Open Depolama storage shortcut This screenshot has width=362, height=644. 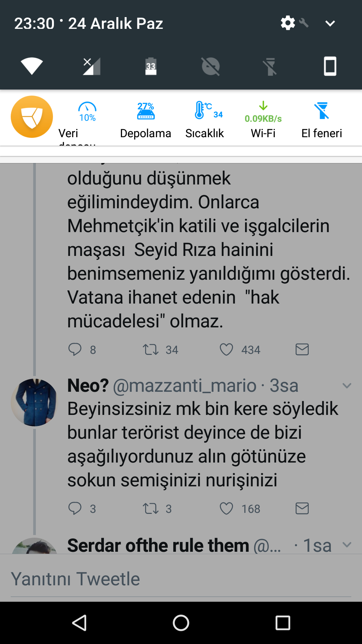pyautogui.click(x=145, y=119)
